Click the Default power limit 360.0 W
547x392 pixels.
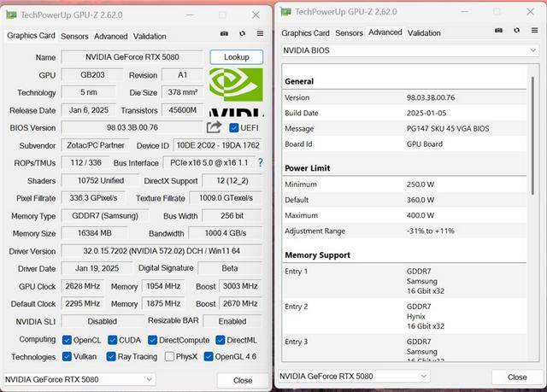pyautogui.click(x=420, y=200)
